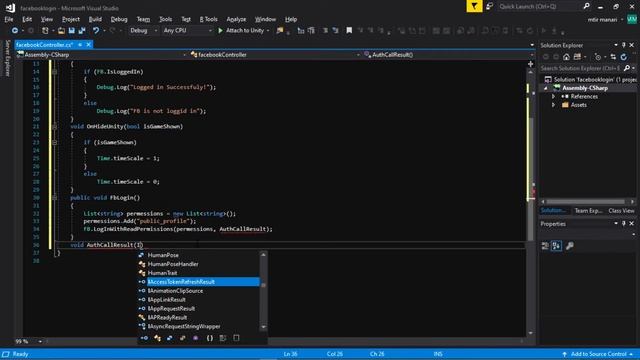The image size is (640, 360).
Task: Open the File menu
Action: [9, 19]
